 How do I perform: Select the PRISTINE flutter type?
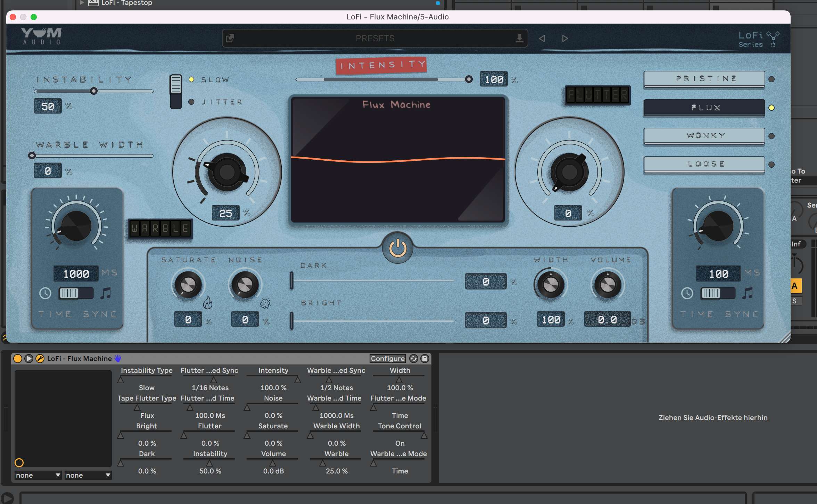pyautogui.click(x=704, y=79)
